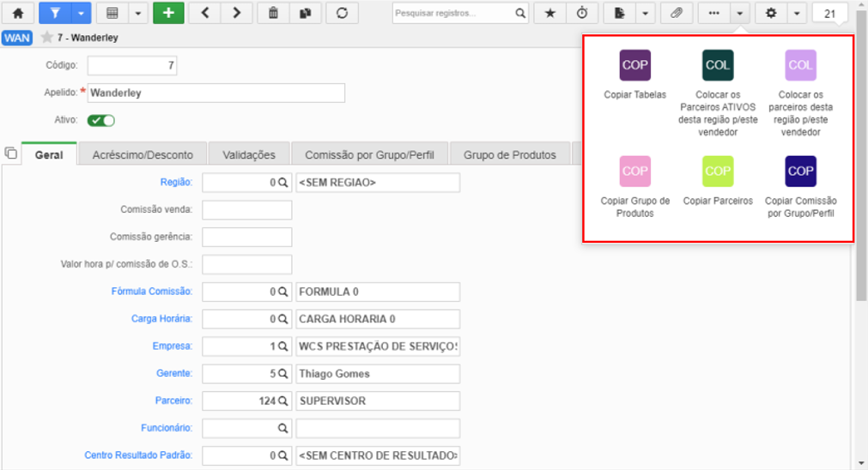The height and width of the screenshot is (470, 868).
Task: Click the trash delete record icon
Action: [274, 13]
